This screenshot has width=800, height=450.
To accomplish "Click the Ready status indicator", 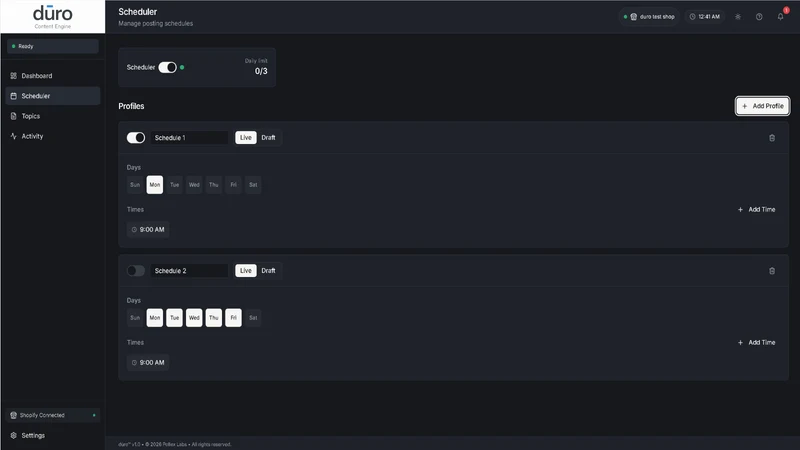I will (53, 46).
